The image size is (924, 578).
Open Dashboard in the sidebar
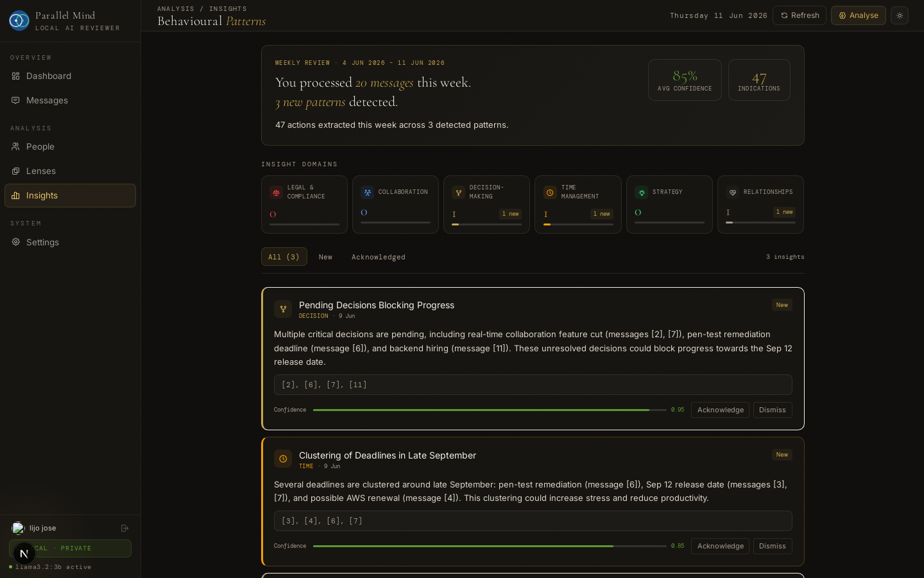click(70, 76)
